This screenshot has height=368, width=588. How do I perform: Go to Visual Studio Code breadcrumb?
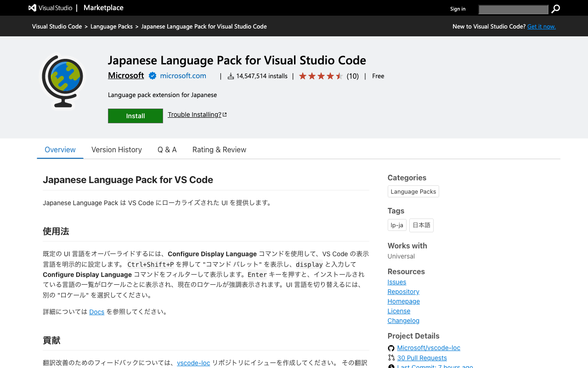[57, 26]
